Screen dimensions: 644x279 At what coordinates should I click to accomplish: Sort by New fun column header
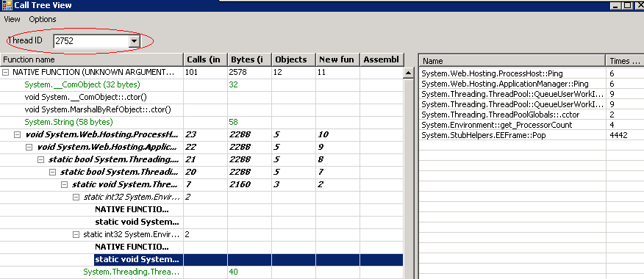pos(337,59)
